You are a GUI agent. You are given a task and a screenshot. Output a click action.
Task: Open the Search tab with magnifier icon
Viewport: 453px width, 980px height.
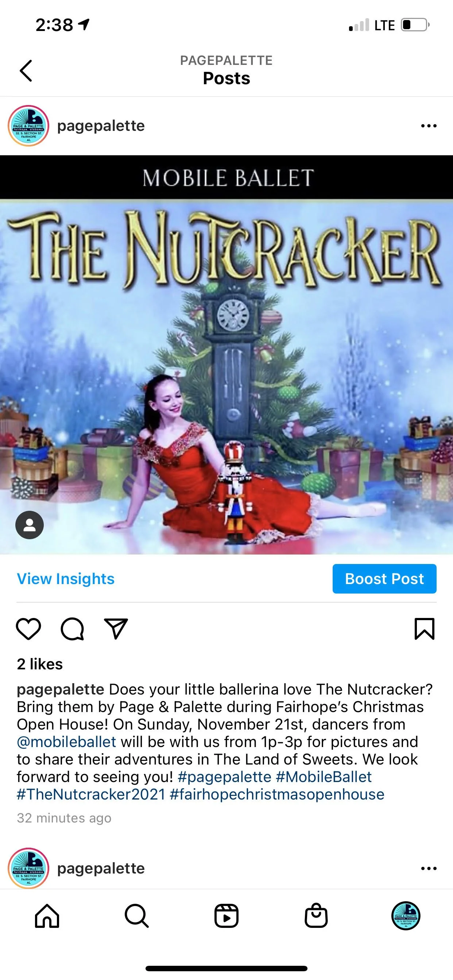click(x=137, y=916)
